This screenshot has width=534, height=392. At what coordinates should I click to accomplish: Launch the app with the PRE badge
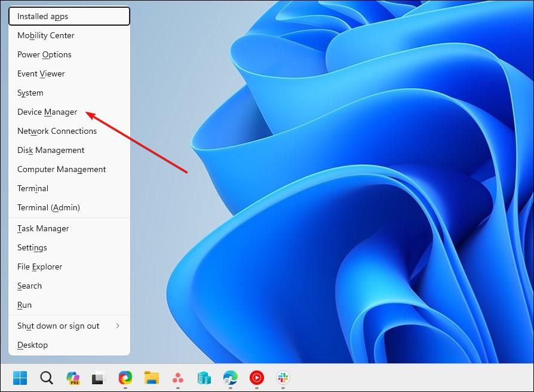coord(73,378)
